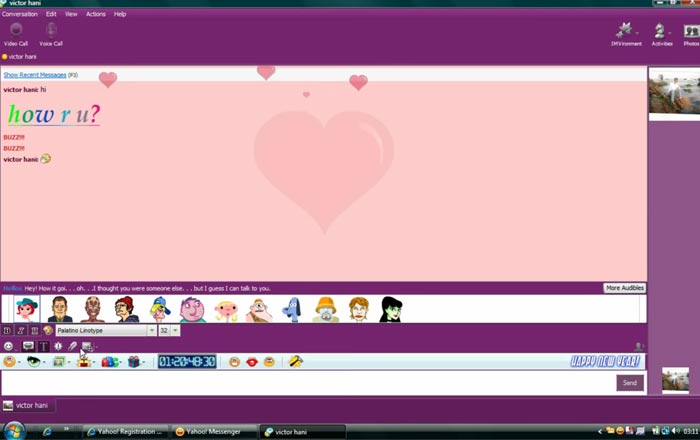The height and width of the screenshot is (440, 700).
Task: Expand the blue gift box dropdown
Action: [143, 362]
